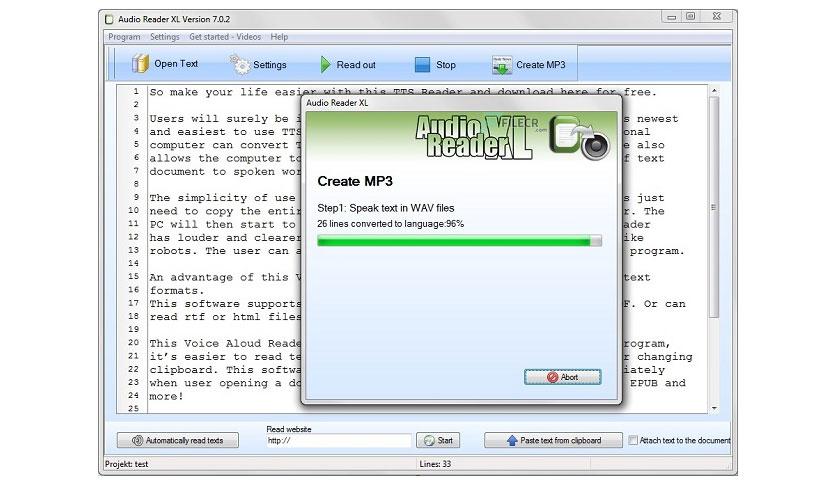Click the green conversion progress bar
Image resolution: width=836 pixels, height=484 pixels.
tap(460, 241)
